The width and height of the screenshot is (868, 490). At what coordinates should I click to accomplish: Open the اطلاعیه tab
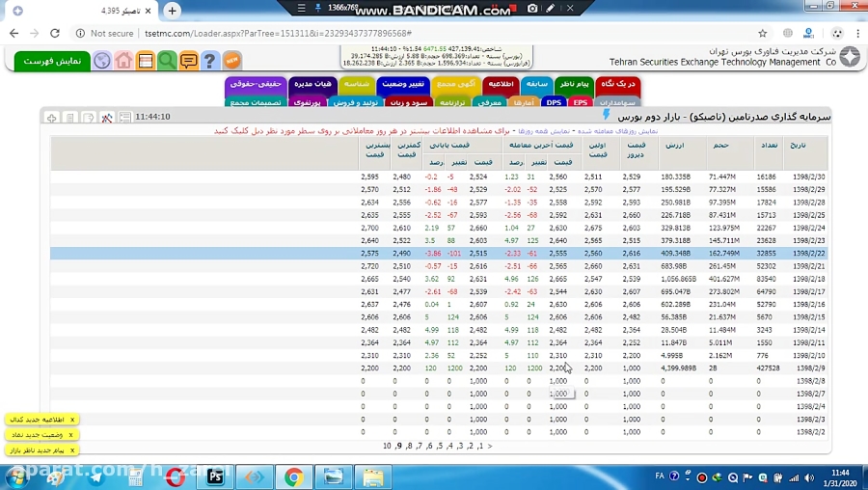click(501, 84)
